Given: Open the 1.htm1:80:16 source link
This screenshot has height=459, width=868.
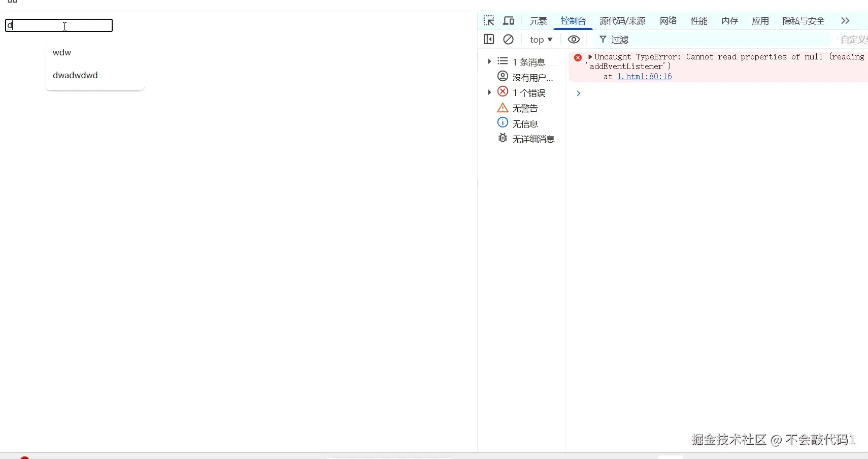Looking at the screenshot, I should click(x=644, y=76).
